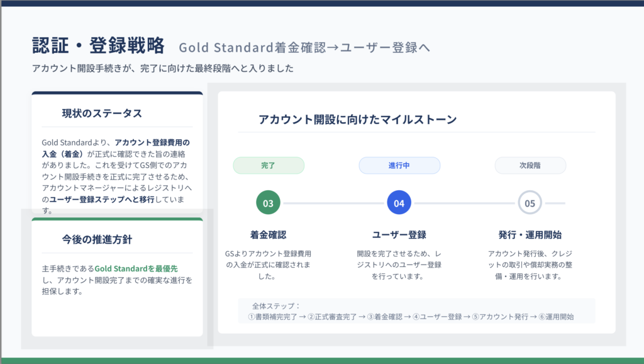Click the milestone label ユーザー登録
The height and width of the screenshot is (364, 644).
click(x=399, y=235)
